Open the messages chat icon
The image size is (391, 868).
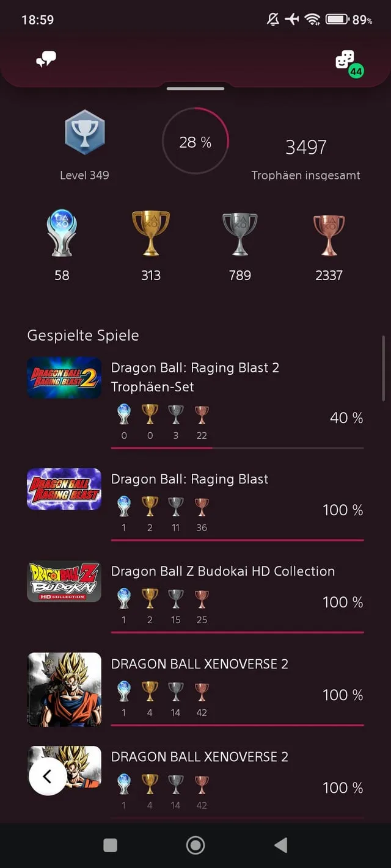click(x=46, y=59)
